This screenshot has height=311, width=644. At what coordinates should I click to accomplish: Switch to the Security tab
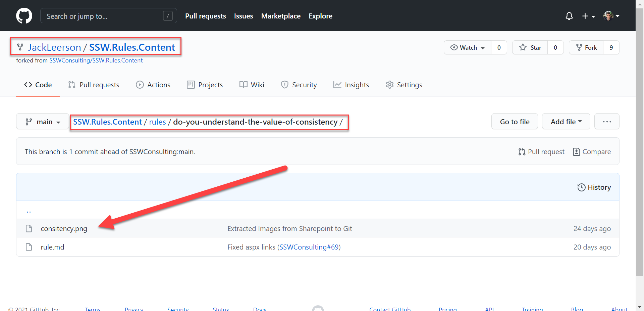pyautogui.click(x=299, y=85)
